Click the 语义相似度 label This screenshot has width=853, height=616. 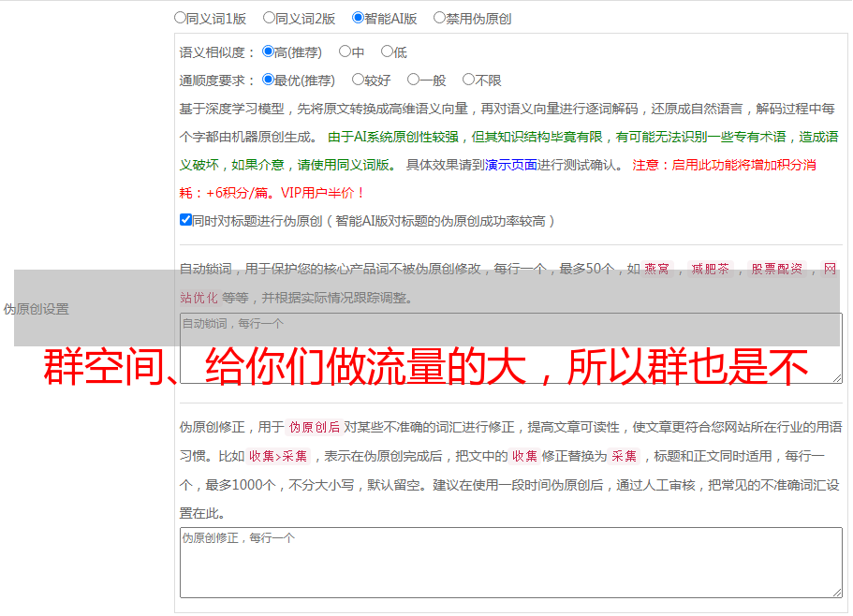(x=217, y=52)
